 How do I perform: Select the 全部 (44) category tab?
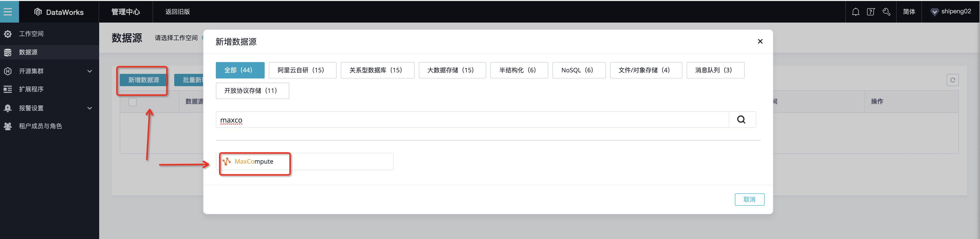tap(240, 70)
